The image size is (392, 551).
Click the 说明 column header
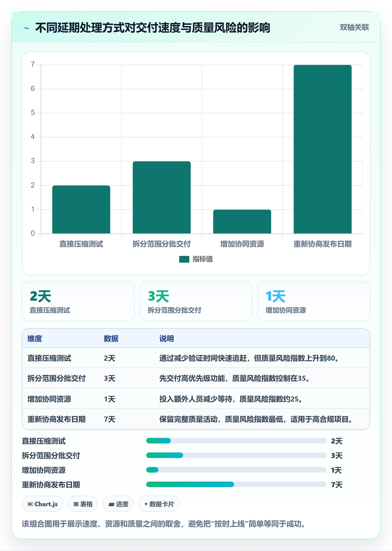coord(167,339)
